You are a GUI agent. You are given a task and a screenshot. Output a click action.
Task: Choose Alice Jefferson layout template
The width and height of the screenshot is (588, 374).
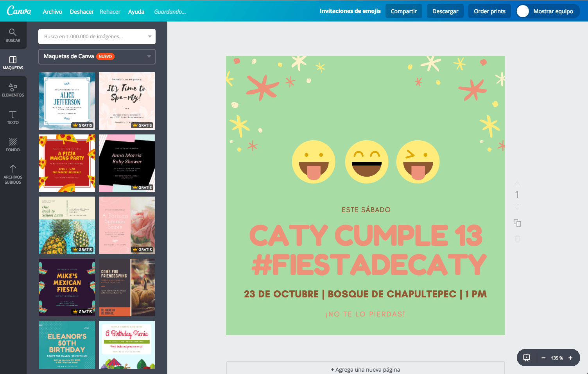tap(67, 101)
